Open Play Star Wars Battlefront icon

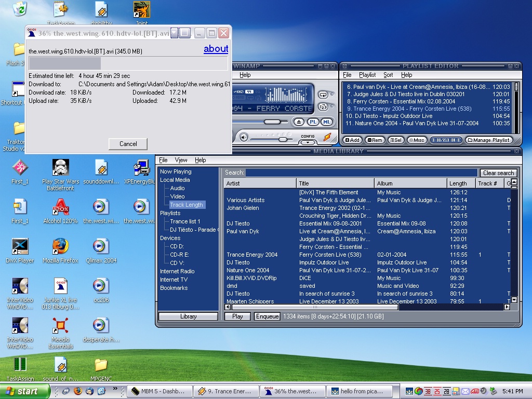tap(60, 175)
